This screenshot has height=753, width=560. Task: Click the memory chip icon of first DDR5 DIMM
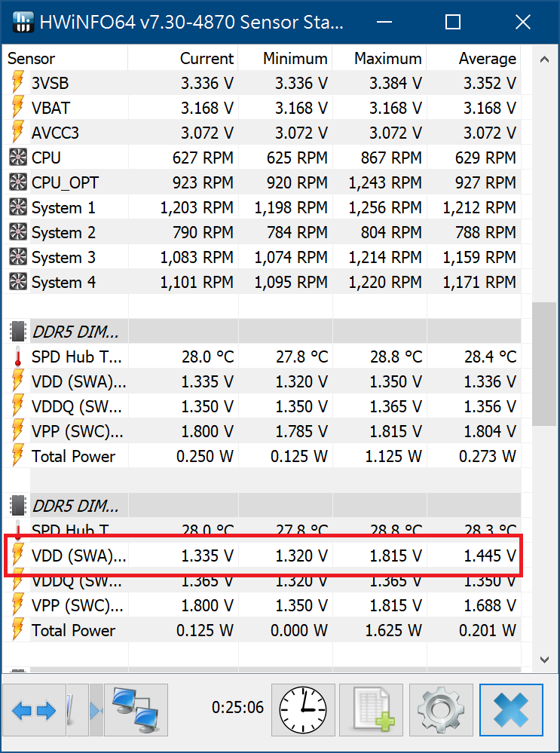pyautogui.click(x=17, y=331)
